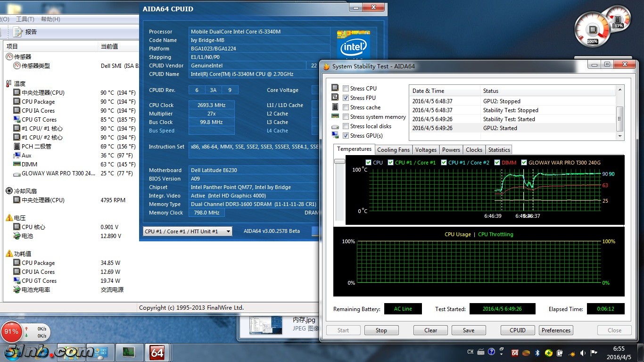Open the 帮助(H) menu

pos(50,19)
